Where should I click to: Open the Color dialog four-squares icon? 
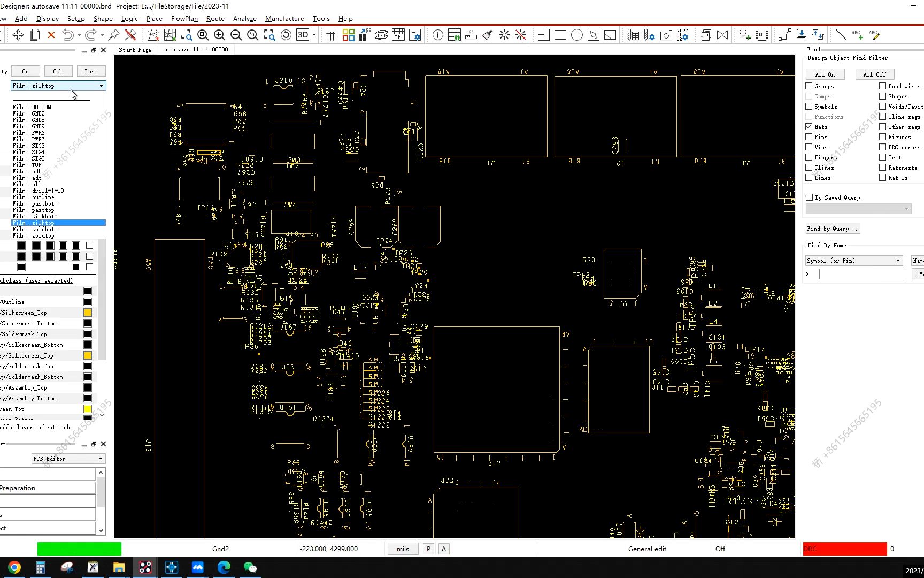tap(348, 35)
